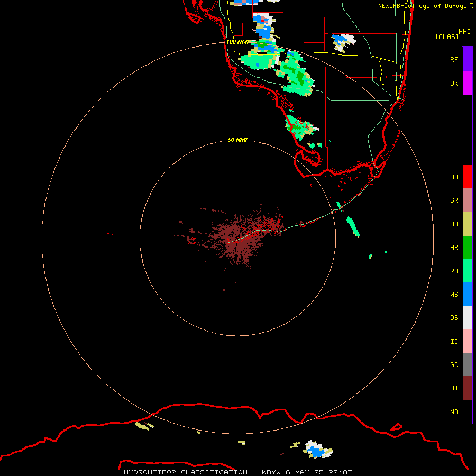Select the dusty pink GR legend swatch
This screenshot has height=476, width=476.
467,200
